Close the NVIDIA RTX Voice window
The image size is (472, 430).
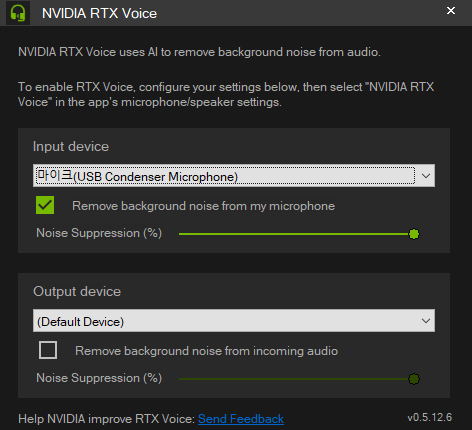[x=451, y=11]
